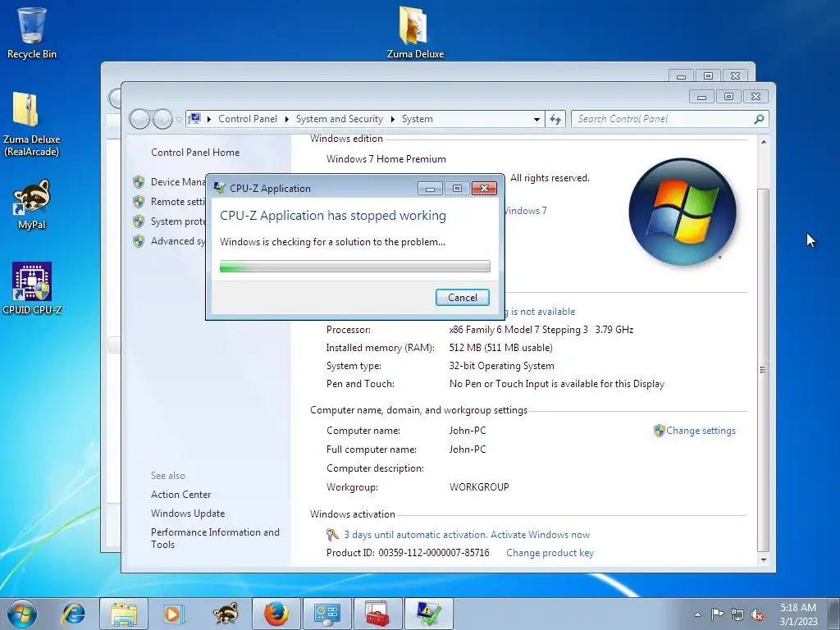Click Activate Windows now link
This screenshot has height=630, width=840.
(x=540, y=535)
